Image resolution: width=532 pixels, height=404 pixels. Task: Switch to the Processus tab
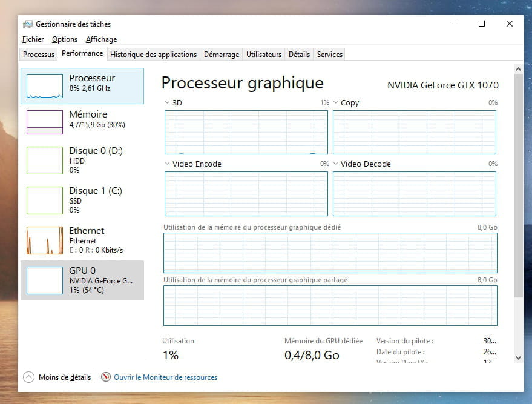pos(39,55)
